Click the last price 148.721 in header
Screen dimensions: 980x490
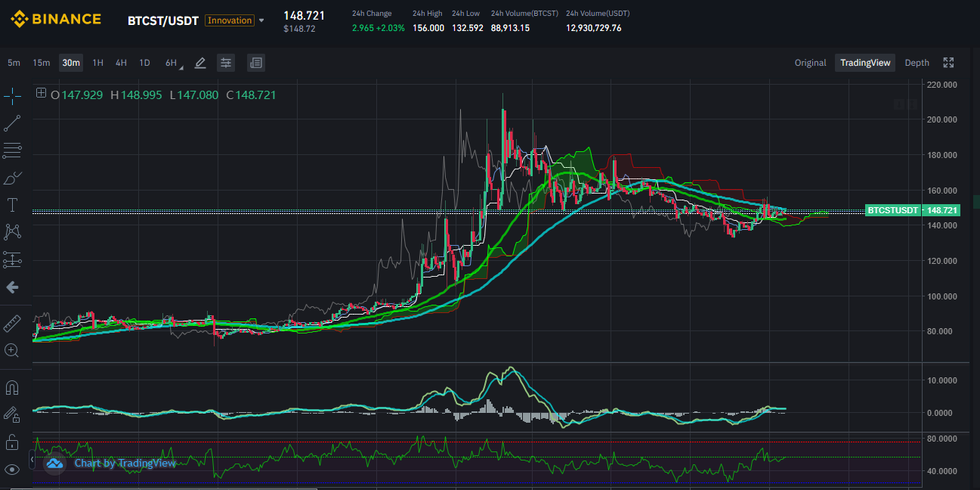(x=304, y=15)
